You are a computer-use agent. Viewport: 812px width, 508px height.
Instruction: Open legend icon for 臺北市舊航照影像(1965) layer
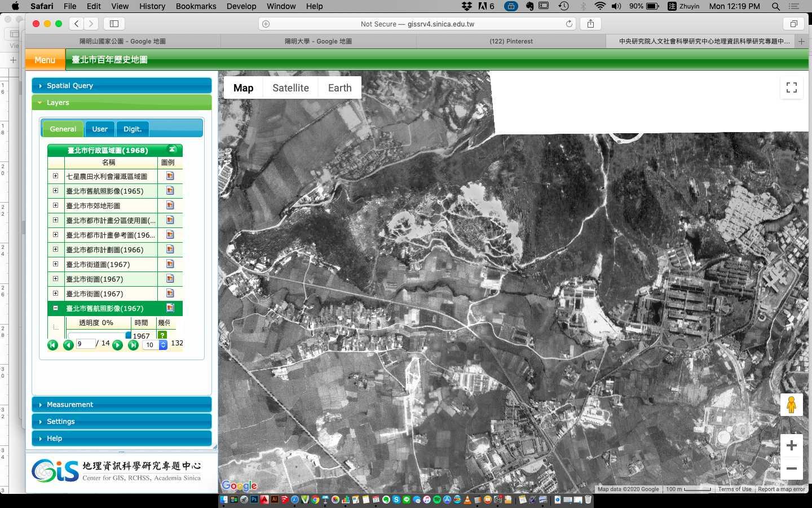tap(170, 191)
